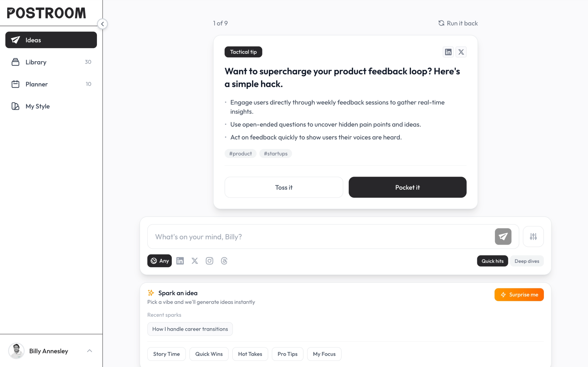Screen dimensions: 588x367
Task: Toss the current idea card
Action: pyautogui.click(x=284, y=187)
